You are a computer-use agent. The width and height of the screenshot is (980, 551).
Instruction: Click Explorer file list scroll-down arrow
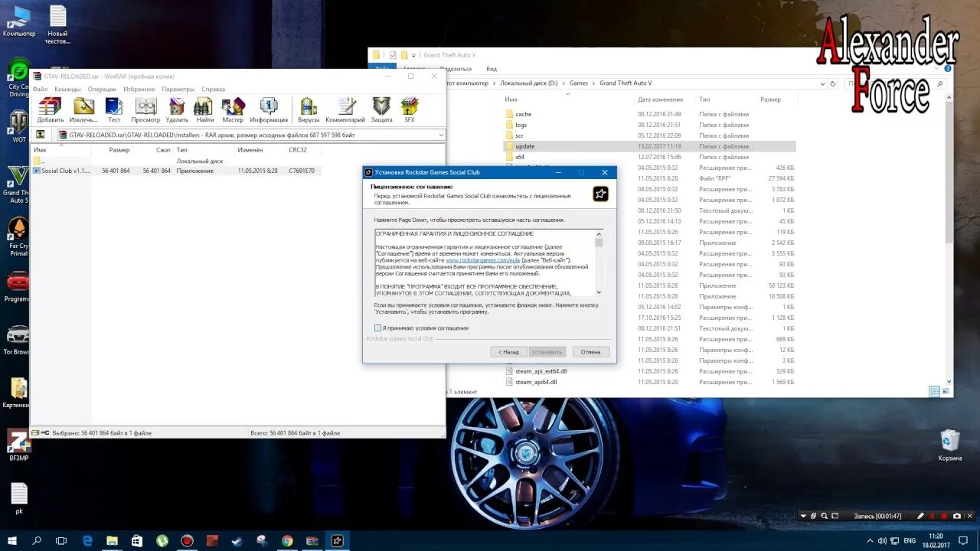(949, 381)
